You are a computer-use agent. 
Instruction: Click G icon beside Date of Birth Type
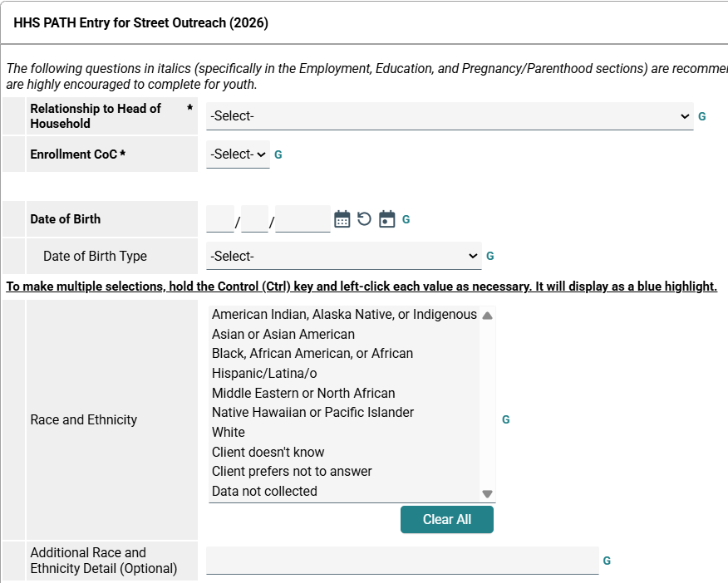click(490, 256)
